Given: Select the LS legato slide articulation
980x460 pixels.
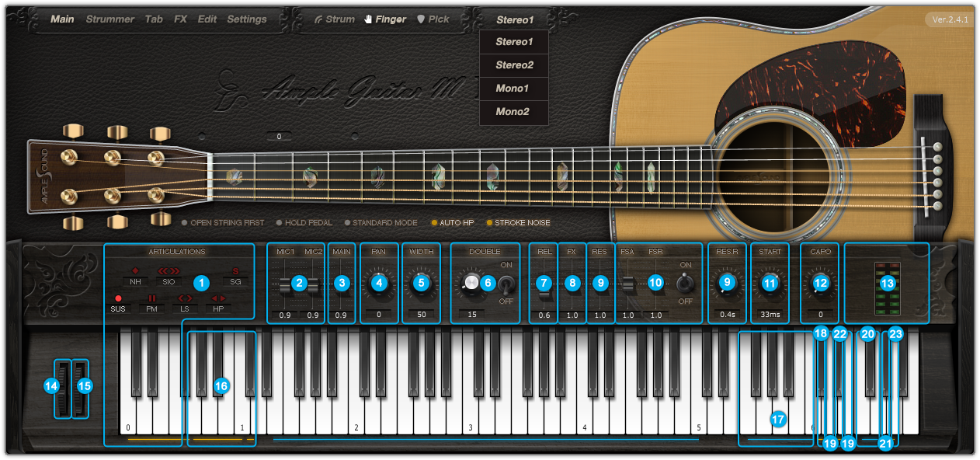Looking at the screenshot, I should (185, 304).
